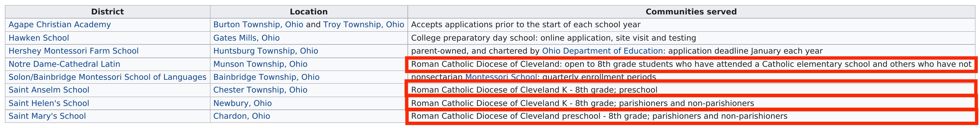Click Chester Township, Ohio link

[260, 90]
